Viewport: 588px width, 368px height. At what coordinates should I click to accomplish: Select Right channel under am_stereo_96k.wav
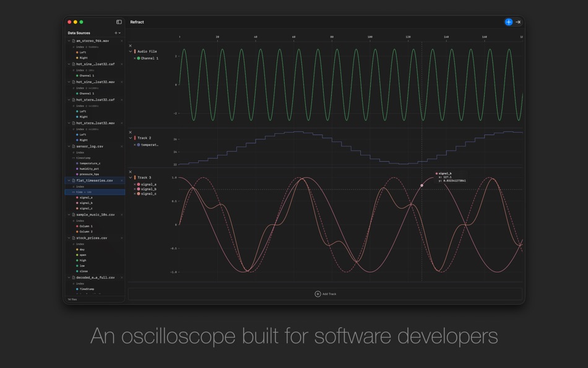tap(84, 58)
